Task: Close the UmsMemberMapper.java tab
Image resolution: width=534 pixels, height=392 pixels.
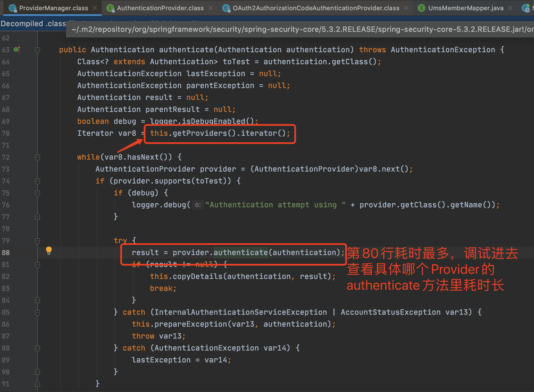Action: coord(510,8)
